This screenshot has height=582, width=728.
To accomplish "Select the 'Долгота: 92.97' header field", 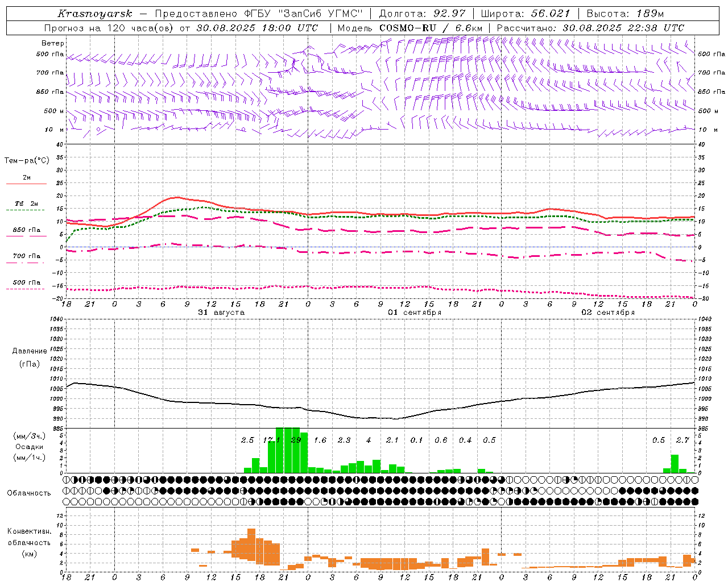I will pyautogui.click(x=422, y=14).
